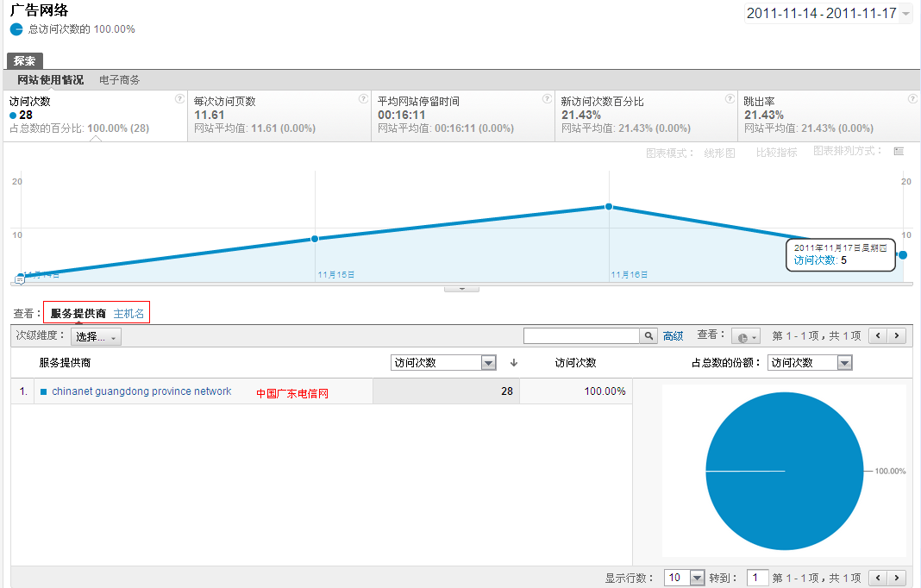This screenshot has width=921, height=588.
Task: Click the 11月15日 data point on chart
Action: (315, 239)
